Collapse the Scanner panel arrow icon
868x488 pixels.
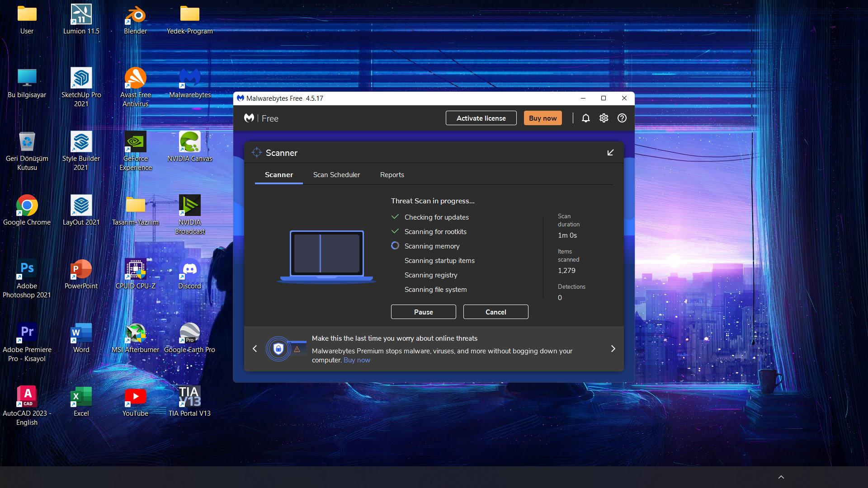tap(610, 153)
